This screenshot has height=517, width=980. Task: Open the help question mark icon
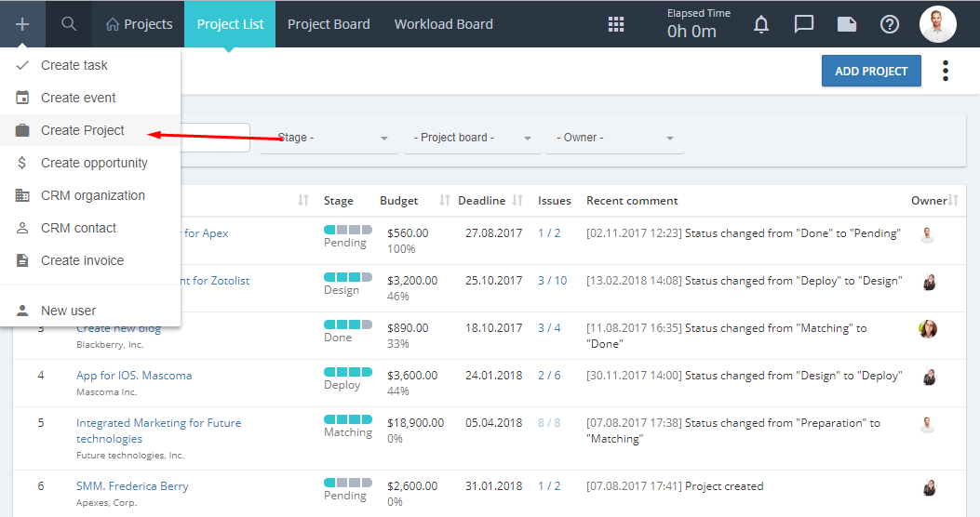point(890,24)
